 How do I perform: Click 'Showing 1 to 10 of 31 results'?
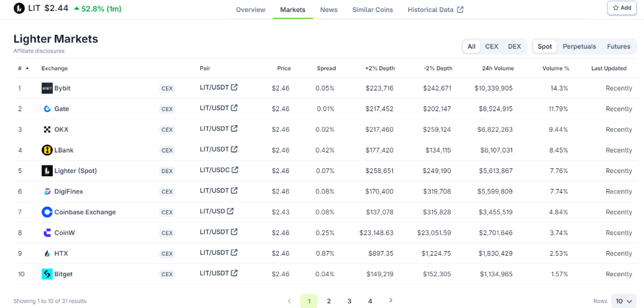point(50,301)
